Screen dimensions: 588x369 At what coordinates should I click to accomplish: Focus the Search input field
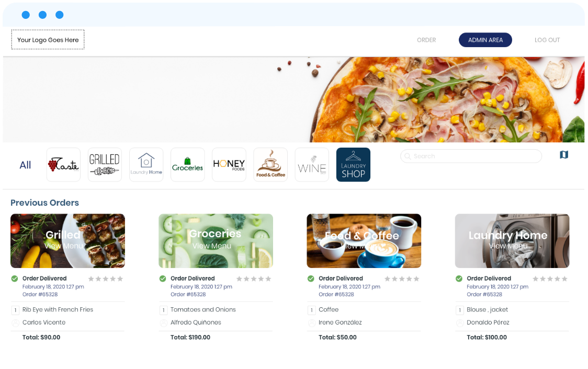pyautogui.click(x=471, y=156)
